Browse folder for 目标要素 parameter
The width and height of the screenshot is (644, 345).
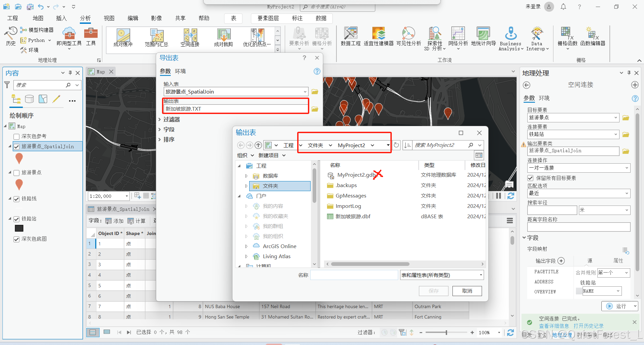(x=626, y=118)
